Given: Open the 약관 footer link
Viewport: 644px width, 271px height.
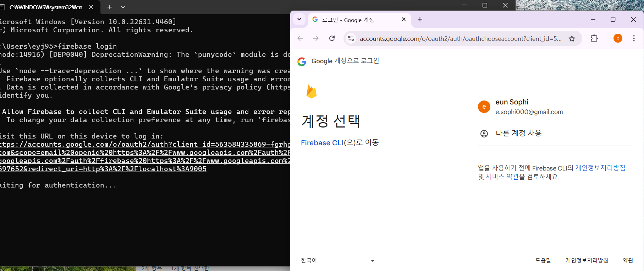Looking at the screenshot, I should tap(628, 260).
